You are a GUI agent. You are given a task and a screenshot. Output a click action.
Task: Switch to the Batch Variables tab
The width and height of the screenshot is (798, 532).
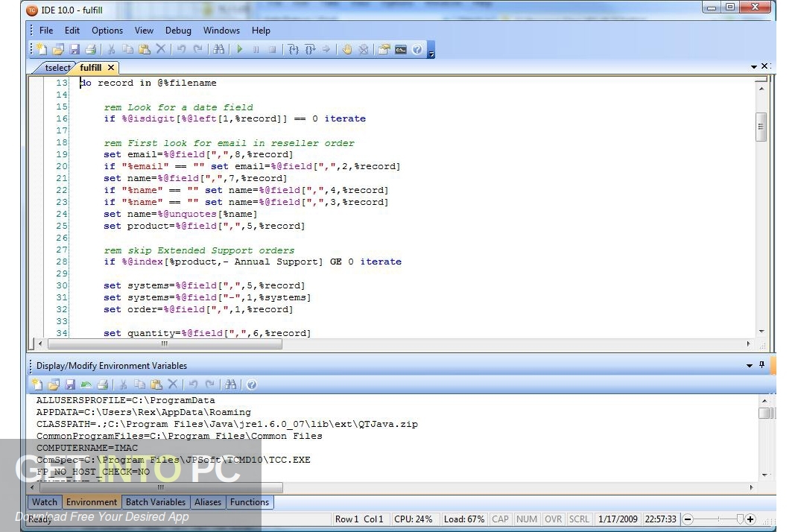(156, 502)
